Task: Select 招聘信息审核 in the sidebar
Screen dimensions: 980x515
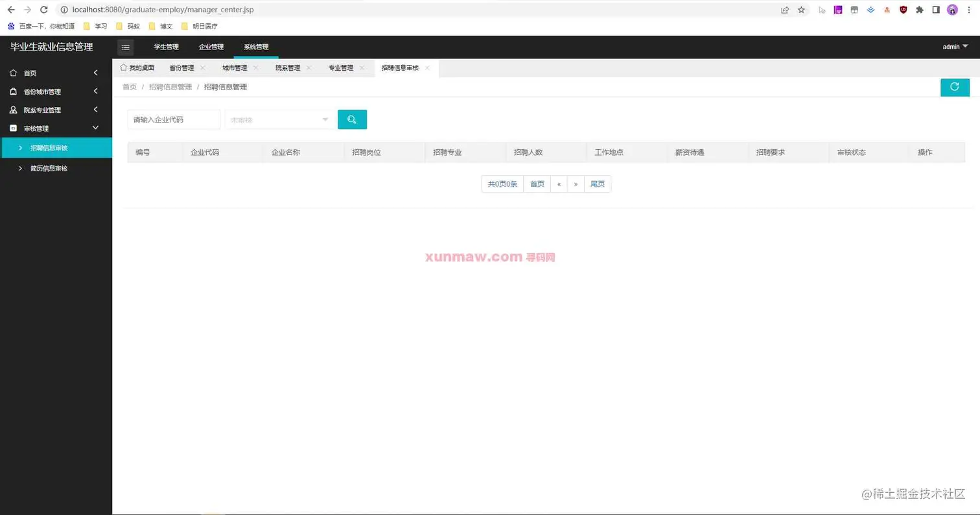Action: coord(56,148)
